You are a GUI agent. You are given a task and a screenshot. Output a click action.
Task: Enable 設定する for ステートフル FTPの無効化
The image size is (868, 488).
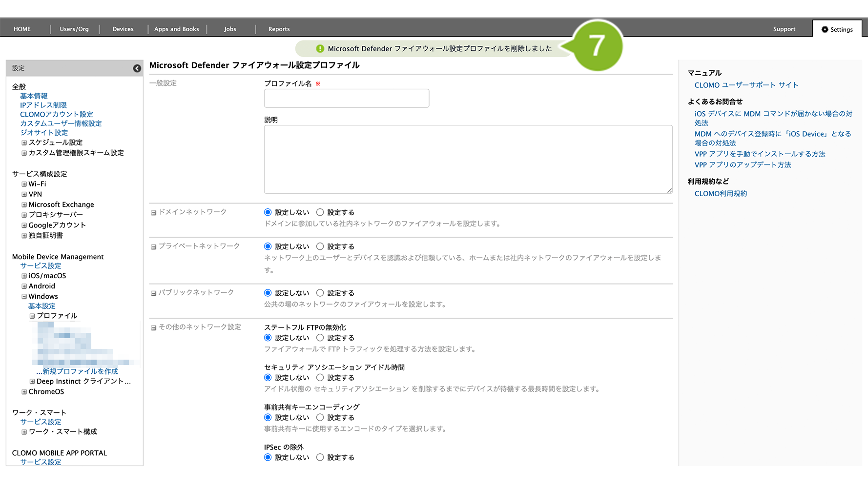[320, 338]
